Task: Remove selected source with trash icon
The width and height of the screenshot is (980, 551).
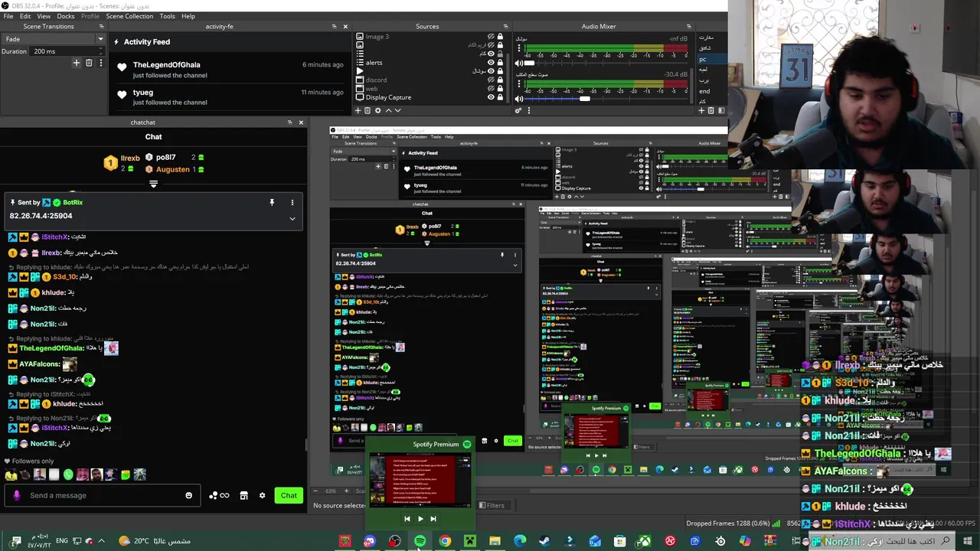Action: click(368, 110)
